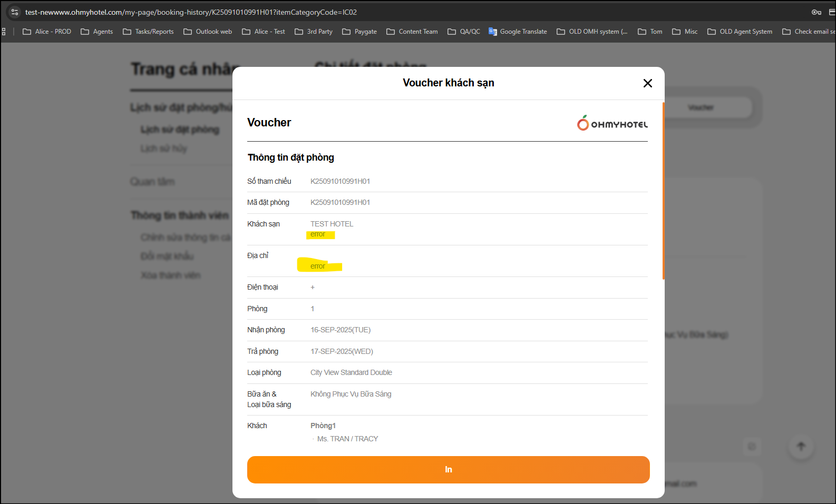View site information icon in address bar

(x=15, y=12)
